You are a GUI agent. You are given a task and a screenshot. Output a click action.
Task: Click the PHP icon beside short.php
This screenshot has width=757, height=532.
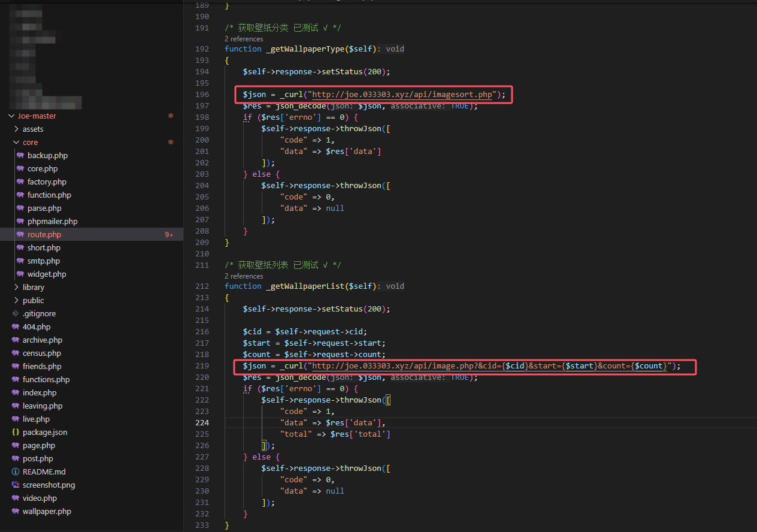(x=21, y=247)
